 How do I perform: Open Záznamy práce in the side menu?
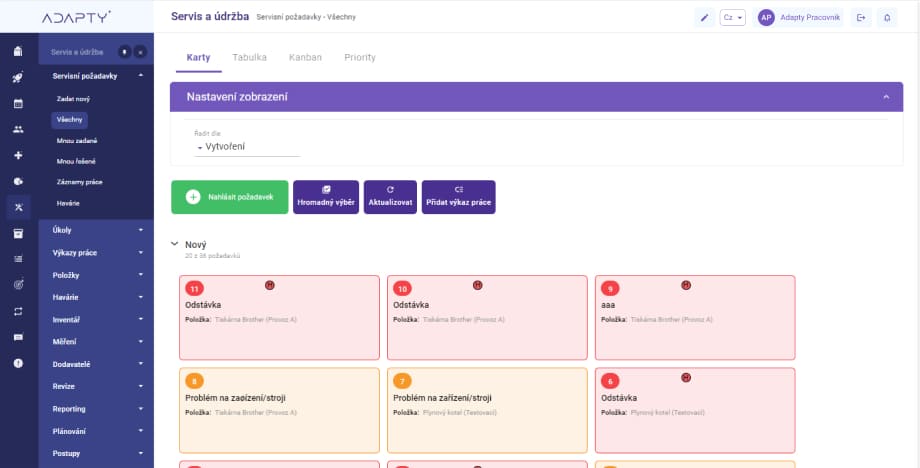click(80, 182)
